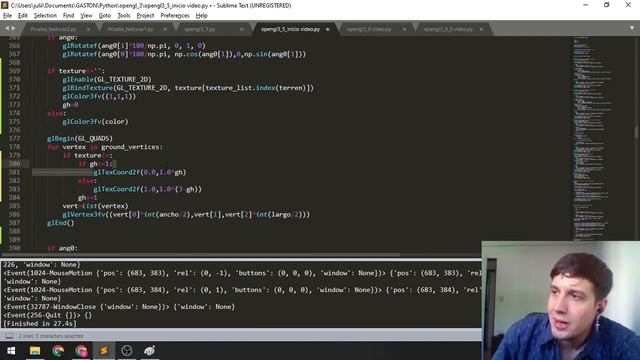The width and height of the screenshot is (640, 360).
Task: Open the first Chrome taskbar icon
Action: [58, 351]
